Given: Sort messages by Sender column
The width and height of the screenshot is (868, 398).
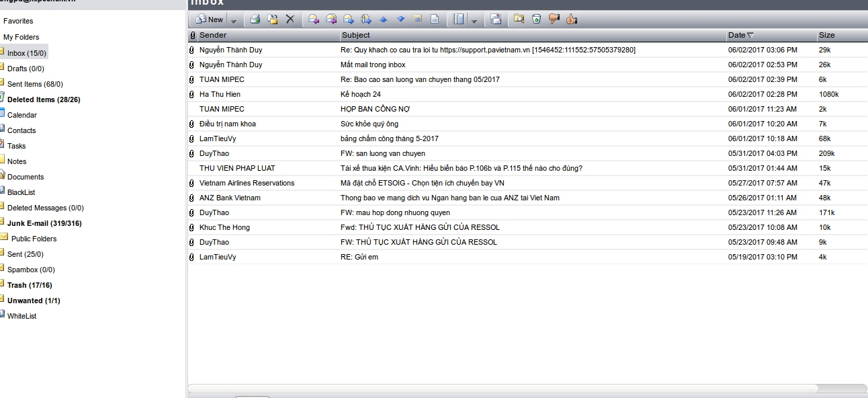Looking at the screenshot, I should point(268,35).
